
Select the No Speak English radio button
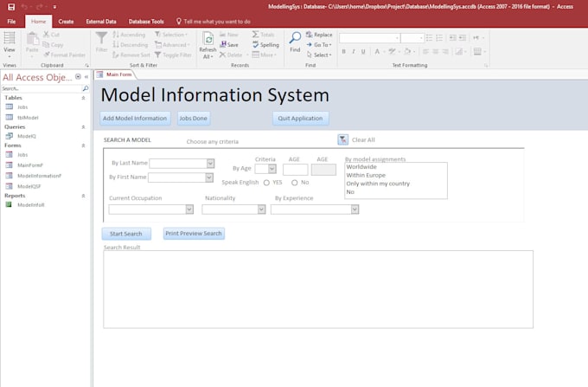click(x=295, y=183)
